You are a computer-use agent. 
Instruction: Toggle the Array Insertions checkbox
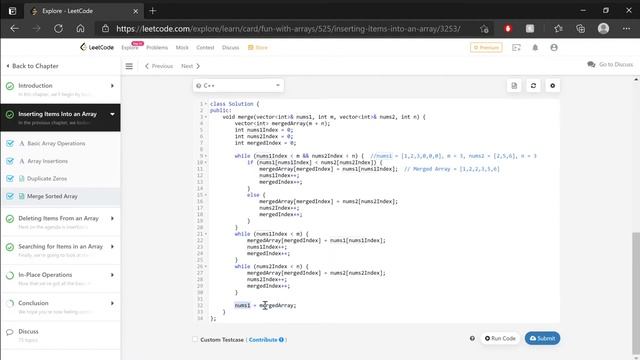[x=10, y=161]
